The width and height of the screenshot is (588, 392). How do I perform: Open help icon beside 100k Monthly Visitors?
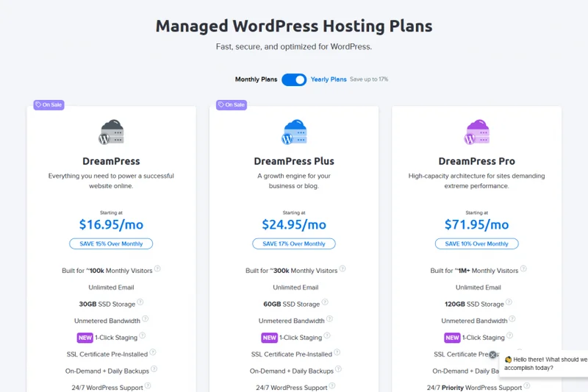157,268
